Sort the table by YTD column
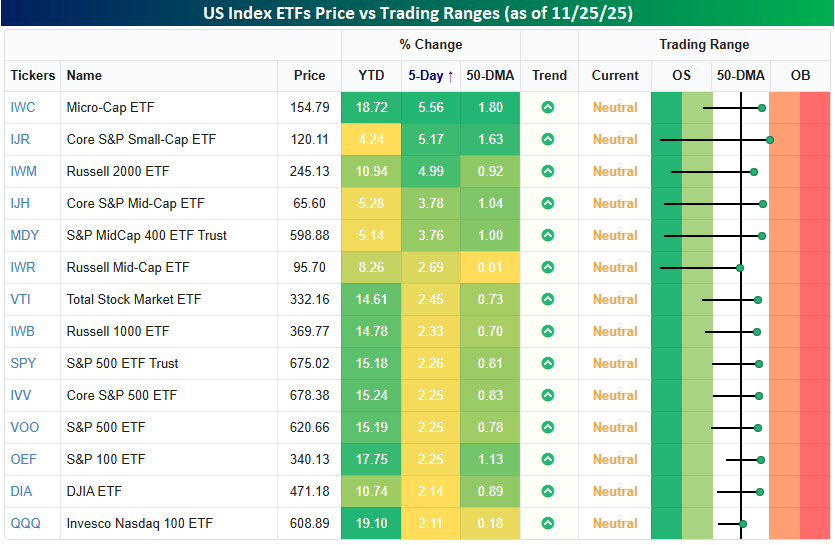Viewport: 835px width, 545px height. pos(370,76)
